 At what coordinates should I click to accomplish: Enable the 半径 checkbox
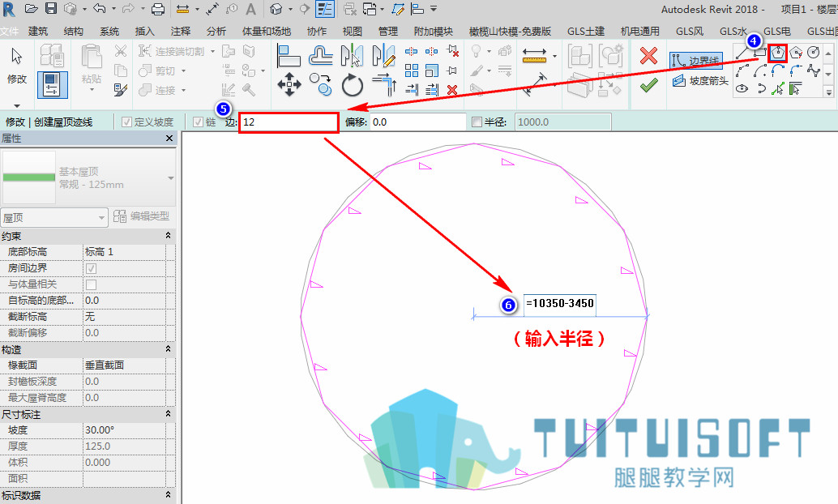(477, 122)
